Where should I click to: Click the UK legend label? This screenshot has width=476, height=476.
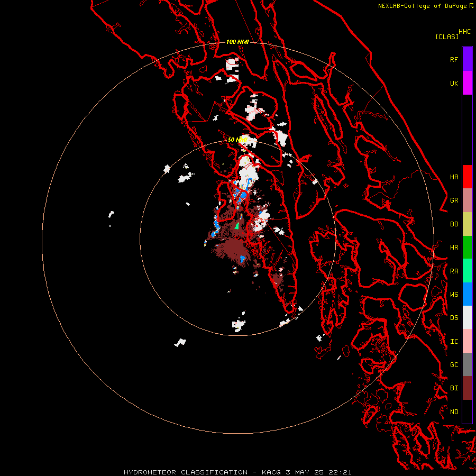click(454, 83)
